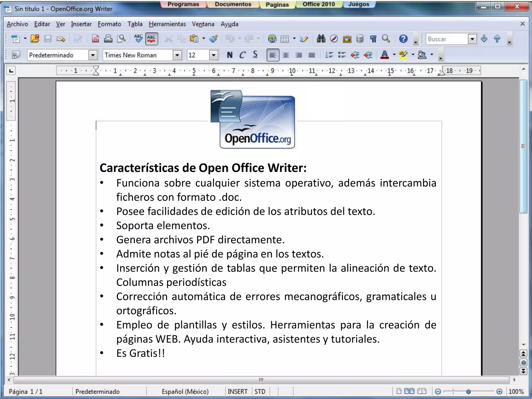Run Spelling and Grammar check icon
532x399 pixels.
[x=138, y=39]
